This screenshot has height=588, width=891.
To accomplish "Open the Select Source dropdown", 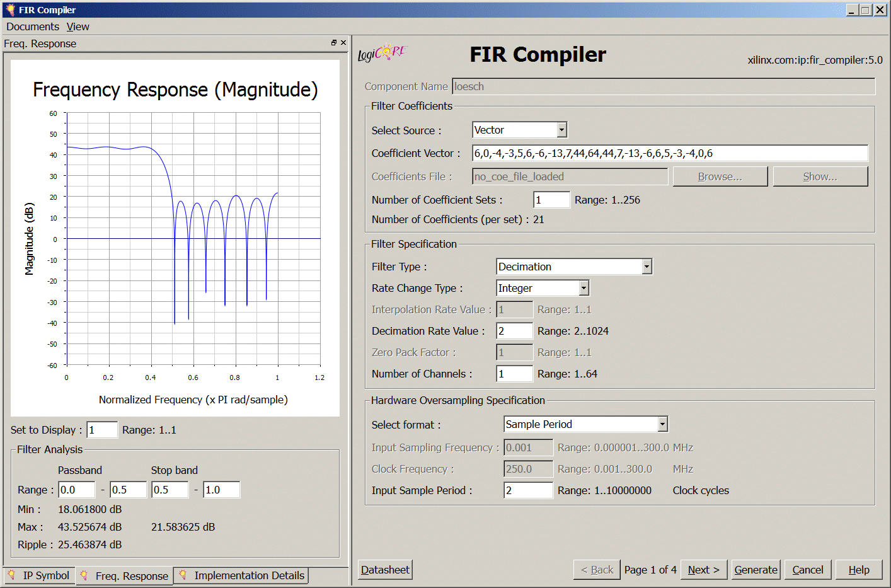I will tap(562, 130).
